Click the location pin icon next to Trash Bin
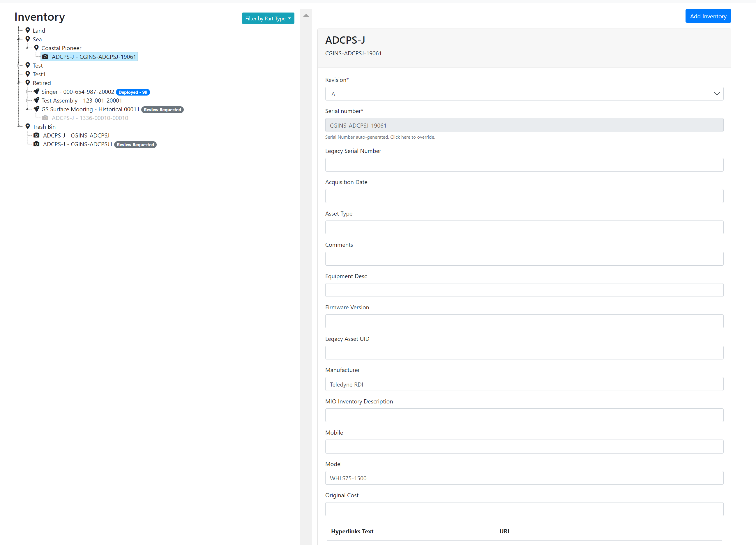Viewport: 756px width, 545px height. [x=28, y=127]
